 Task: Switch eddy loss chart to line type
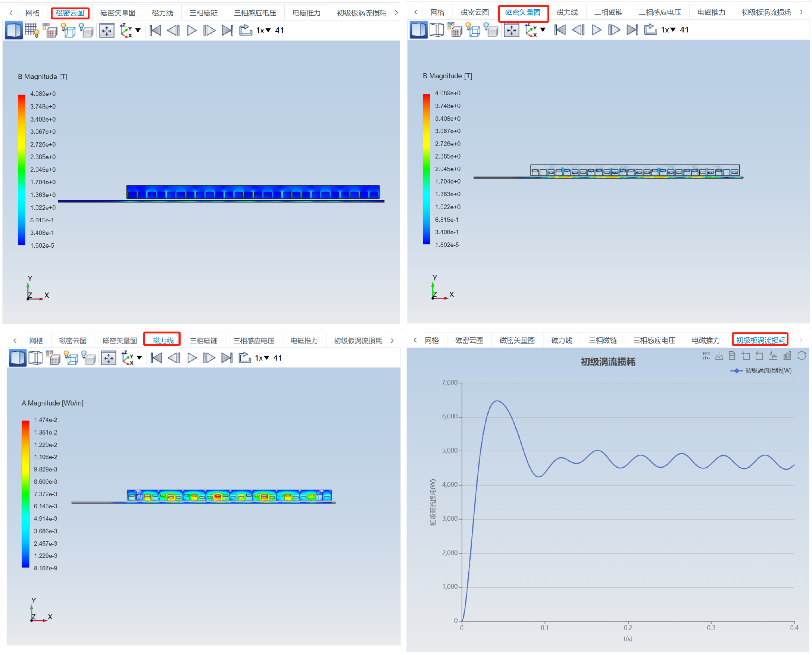pyautogui.click(x=773, y=356)
